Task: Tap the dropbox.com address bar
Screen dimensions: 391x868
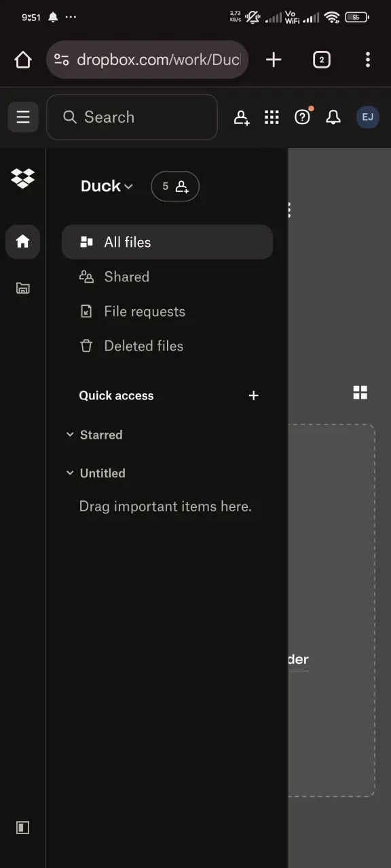Action: point(147,60)
